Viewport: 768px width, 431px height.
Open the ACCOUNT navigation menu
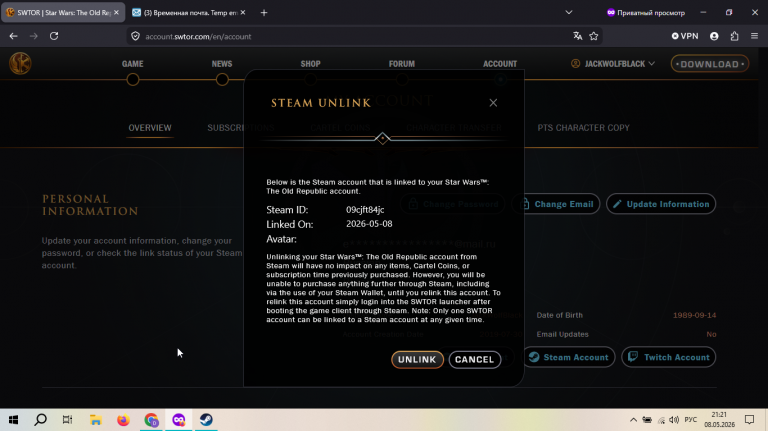pos(500,64)
